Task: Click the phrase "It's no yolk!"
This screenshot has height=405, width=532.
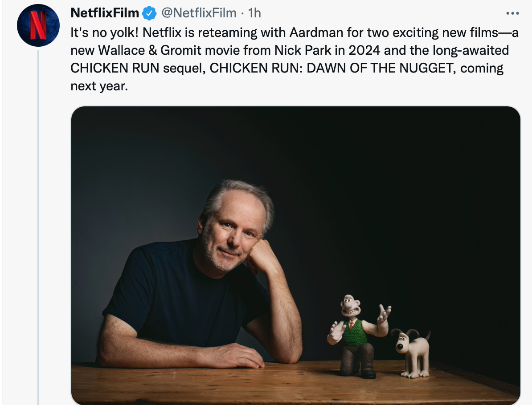Action: point(105,33)
